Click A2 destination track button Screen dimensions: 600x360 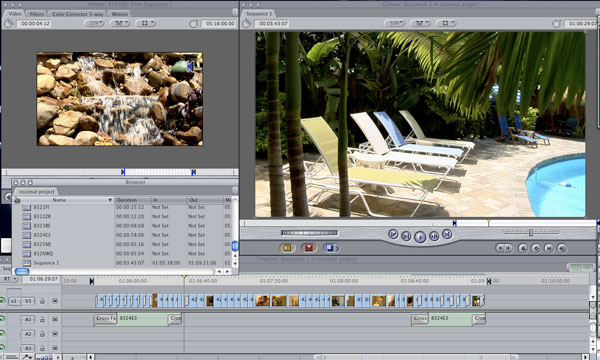pos(28,334)
